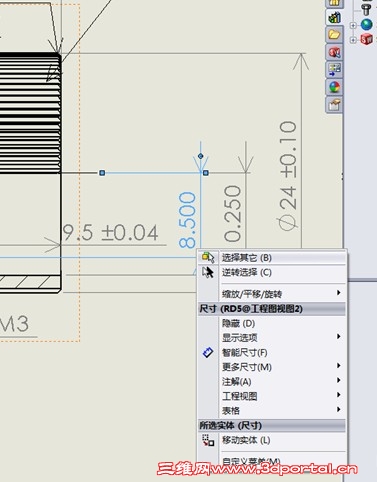This screenshot has width=377, height=482.
Task: Expand the 表格 tables submenu
Action: coord(272,410)
